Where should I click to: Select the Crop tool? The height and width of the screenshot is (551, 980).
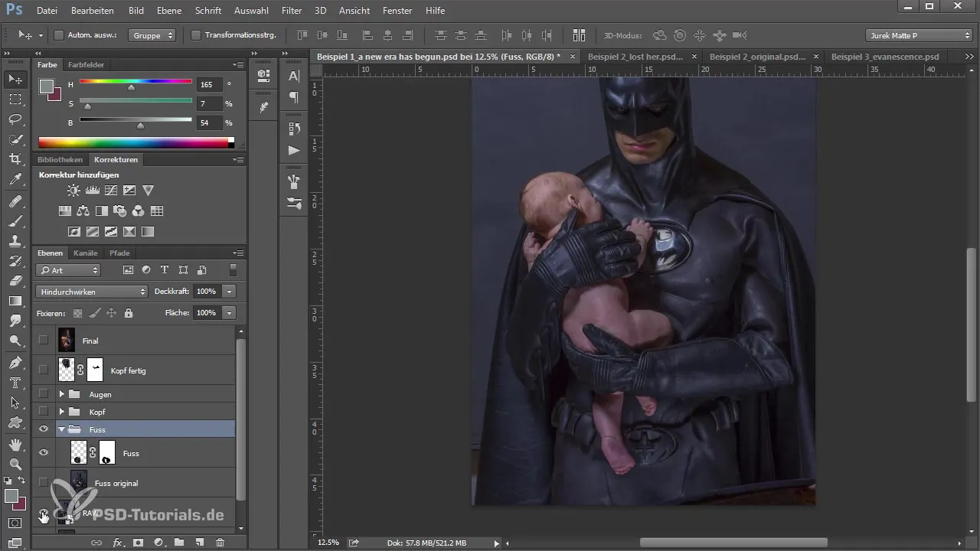[15, 159]
